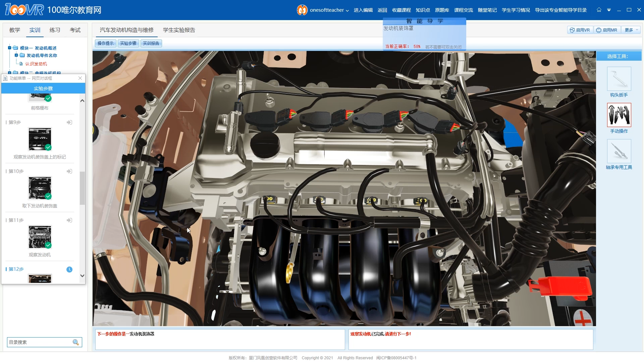The image size is (644, 362).
Task: Click the 实训报告 button
Action: [x=151, y=43]
